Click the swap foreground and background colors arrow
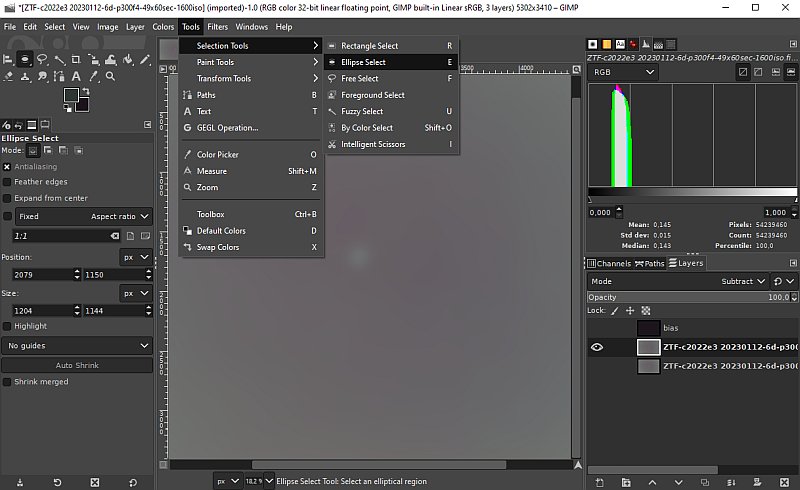This screenshot has height=490, width=800. pos(86,91)
